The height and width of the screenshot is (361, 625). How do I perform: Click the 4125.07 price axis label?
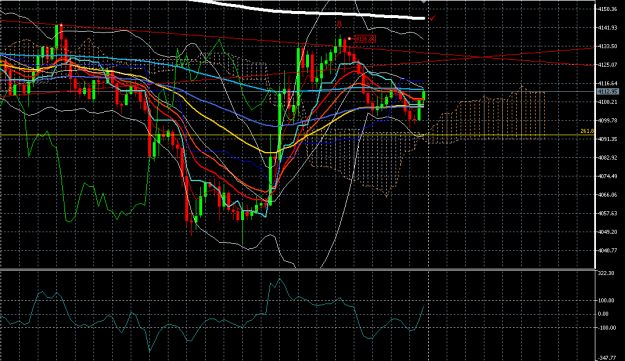[x=607, y=65]
